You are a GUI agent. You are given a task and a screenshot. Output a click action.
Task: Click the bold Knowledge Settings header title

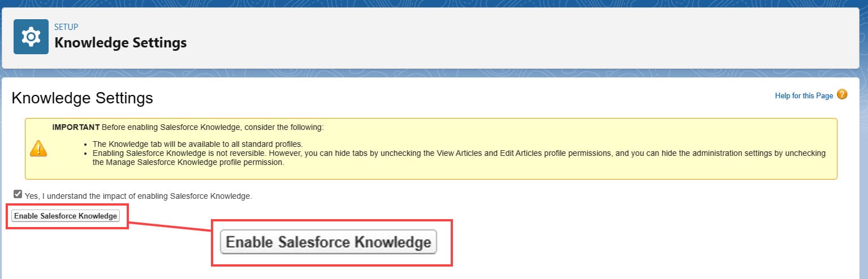(120, 42)
